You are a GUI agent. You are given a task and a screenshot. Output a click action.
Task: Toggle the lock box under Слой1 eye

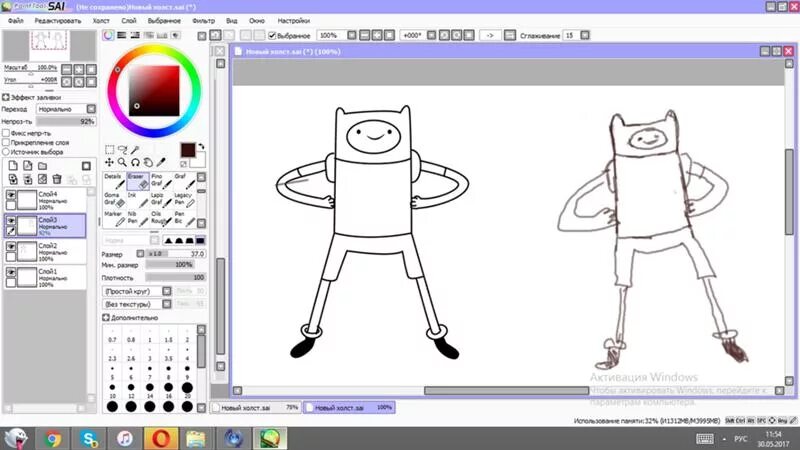[x=11, y=283]
